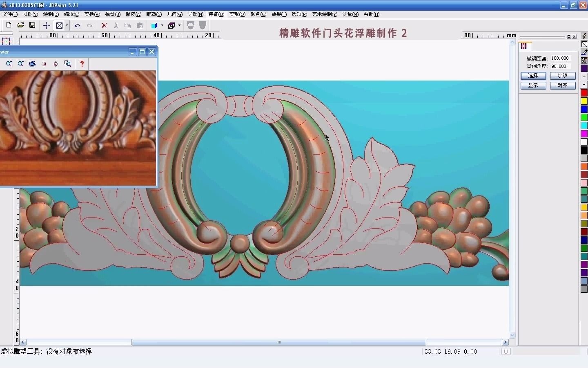Open the dropdown beside the cube render icon
The height and width of the screenshot is (368, 588).
(x=179, y=25)
